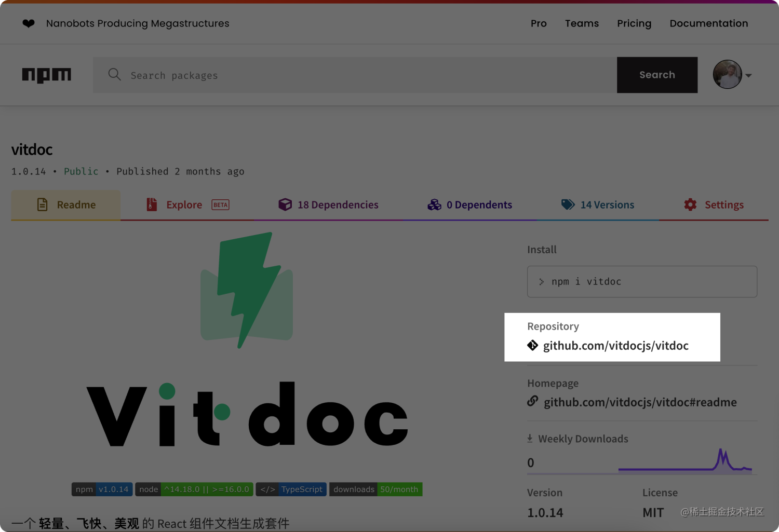Click the black Search button
Screen dimensions: 779x532
point(657,75)
